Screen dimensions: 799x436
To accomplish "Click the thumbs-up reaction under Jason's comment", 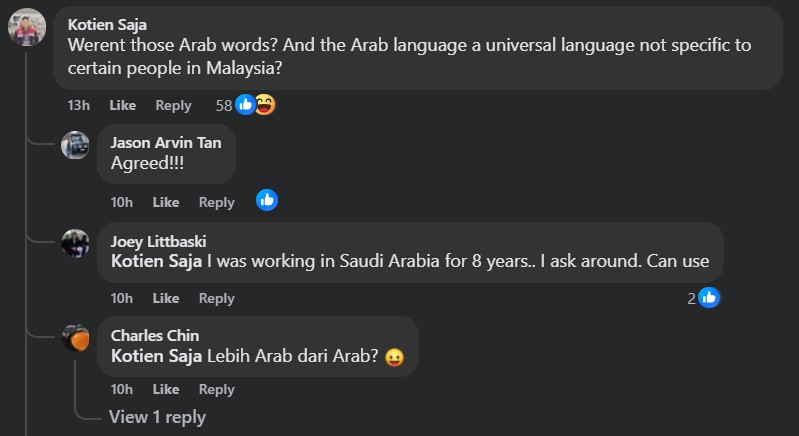I will 266,201.
